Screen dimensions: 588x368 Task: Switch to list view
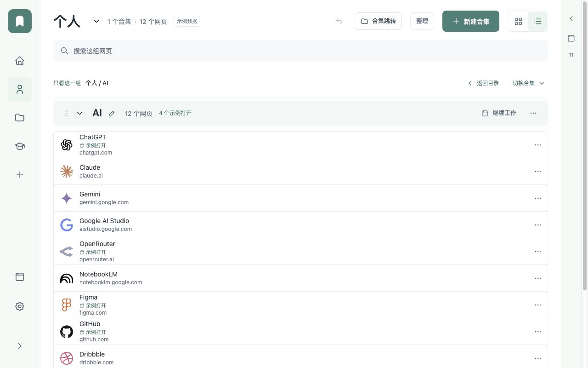[x=537, y=21]
